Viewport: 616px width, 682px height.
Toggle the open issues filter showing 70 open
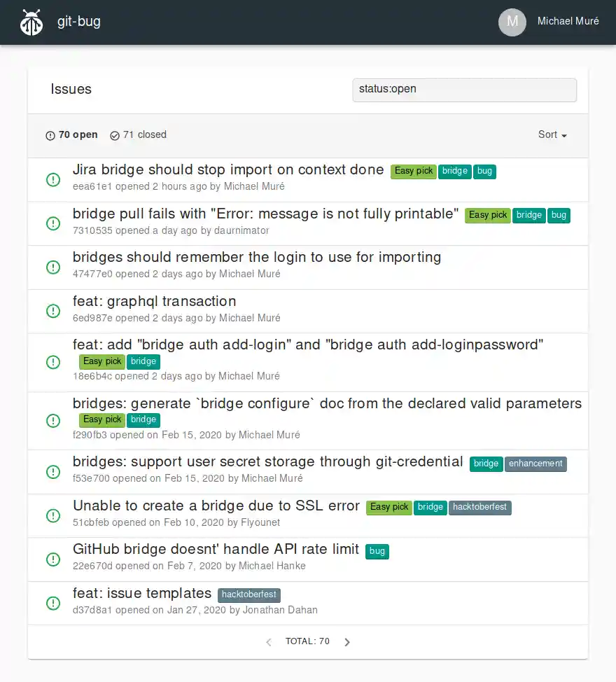coord(71,135)
